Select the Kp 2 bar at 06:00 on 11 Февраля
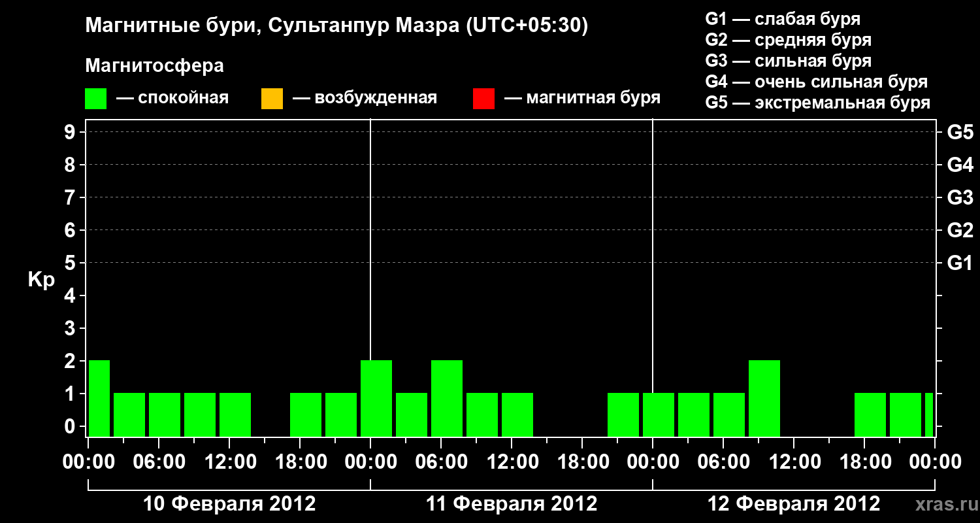The image size is (980, 523). coord(447,398)
